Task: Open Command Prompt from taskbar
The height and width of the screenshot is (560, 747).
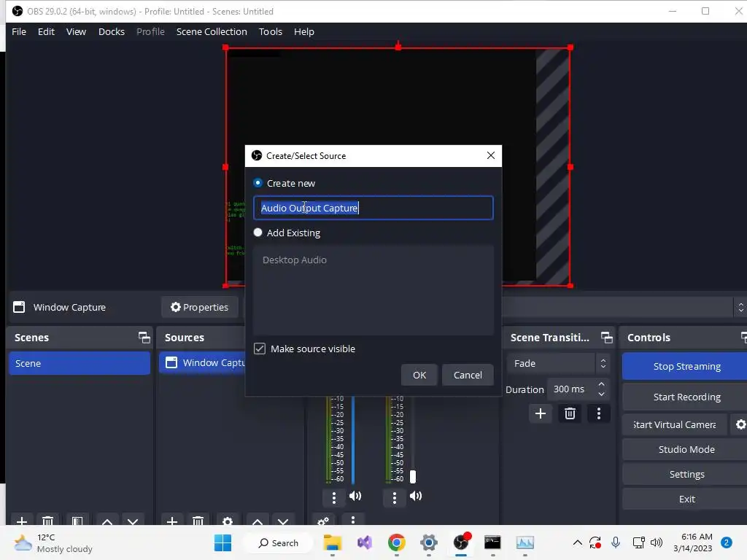Action: [x=492, y=542]
